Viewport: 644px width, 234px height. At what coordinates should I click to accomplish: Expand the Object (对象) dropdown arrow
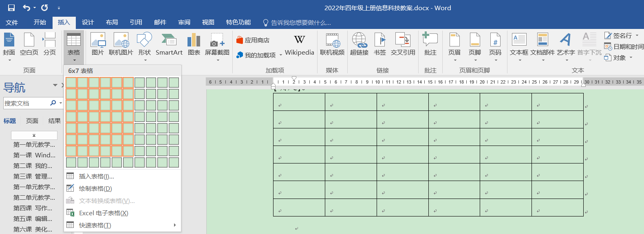631,57
